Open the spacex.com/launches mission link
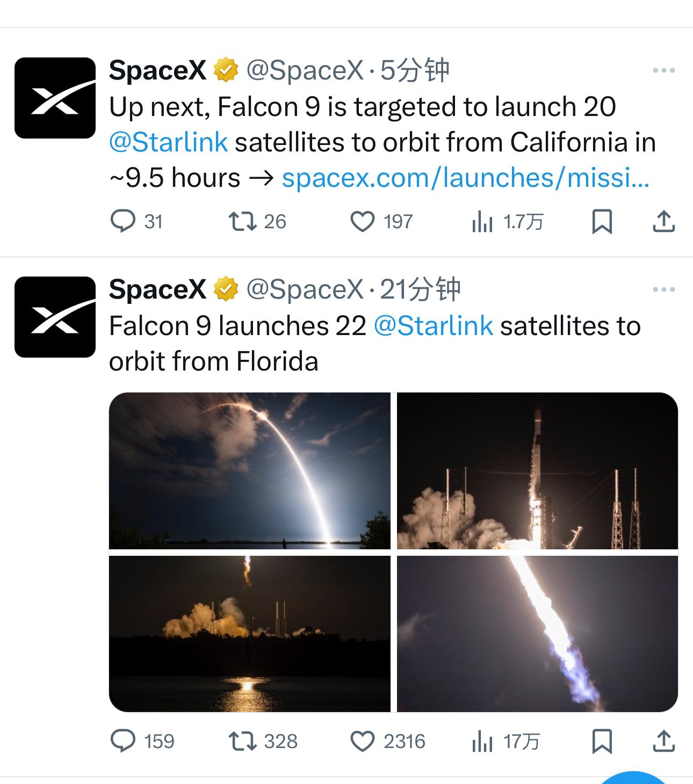The width and height of the screenshot is (693, 784). [x=465, y=178]
